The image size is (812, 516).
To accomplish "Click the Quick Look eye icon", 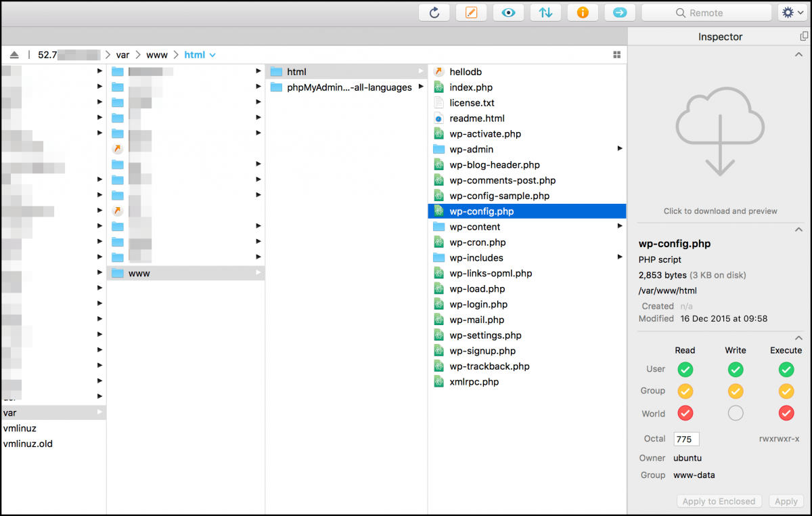I will [508, 12].
